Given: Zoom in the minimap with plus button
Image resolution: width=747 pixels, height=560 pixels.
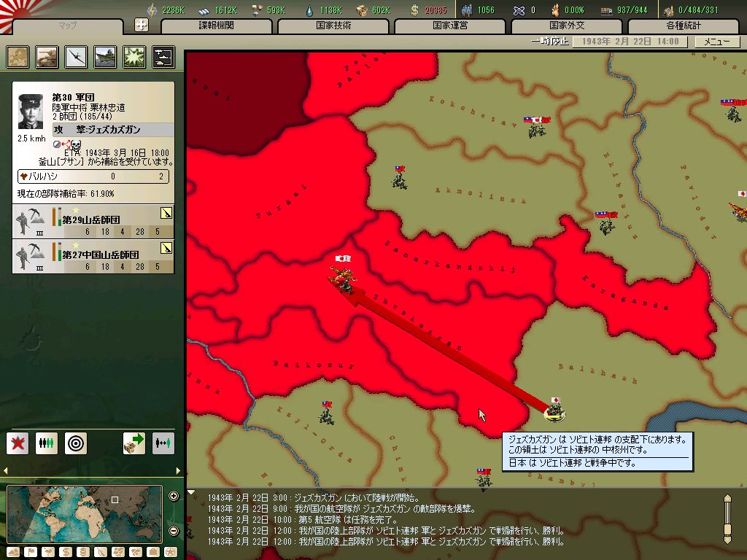Looking at the screenshot, I should [x=174, y=496].
